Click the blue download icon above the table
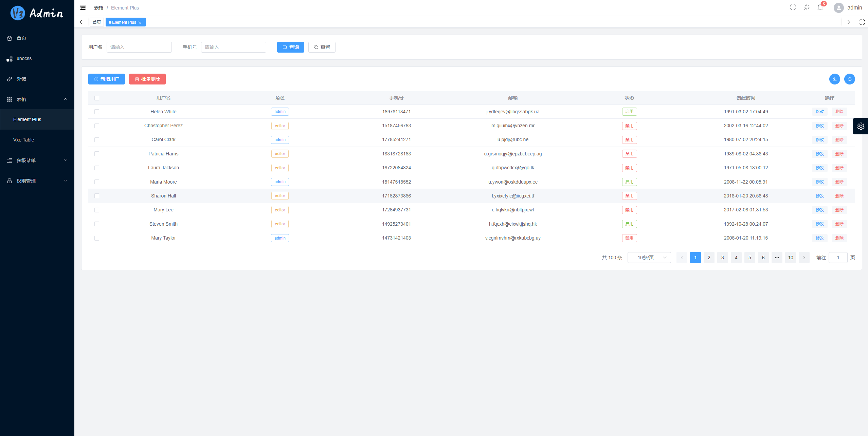Viewport: 868px width, 436px height. click(x=834, y=79)
